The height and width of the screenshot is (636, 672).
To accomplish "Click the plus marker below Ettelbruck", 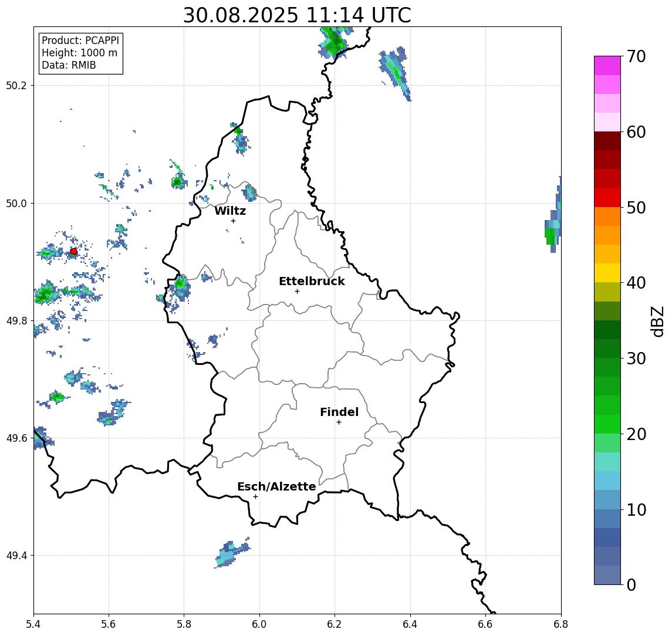I will tap(297, 292).
